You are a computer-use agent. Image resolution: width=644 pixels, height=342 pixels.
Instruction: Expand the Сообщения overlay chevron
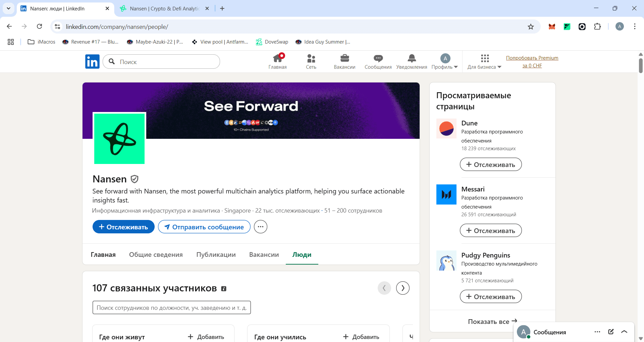coord(624,332)
